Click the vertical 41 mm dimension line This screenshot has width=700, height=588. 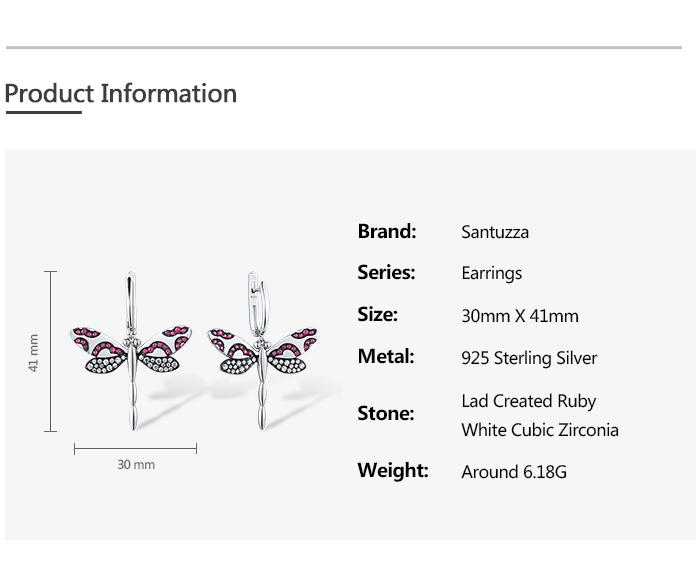[50, 351]
